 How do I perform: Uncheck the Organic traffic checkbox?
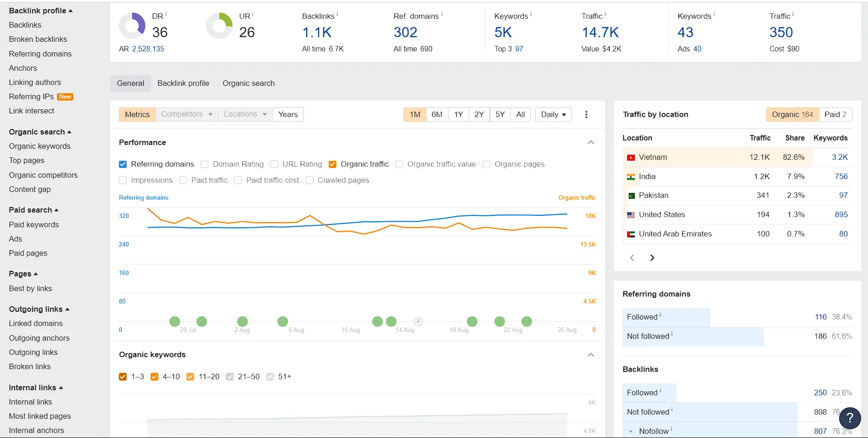(x=333, y=164)
